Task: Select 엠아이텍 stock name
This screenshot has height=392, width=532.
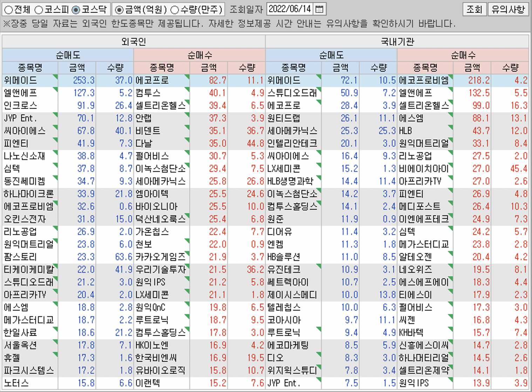Action: (x=152, y=194)
